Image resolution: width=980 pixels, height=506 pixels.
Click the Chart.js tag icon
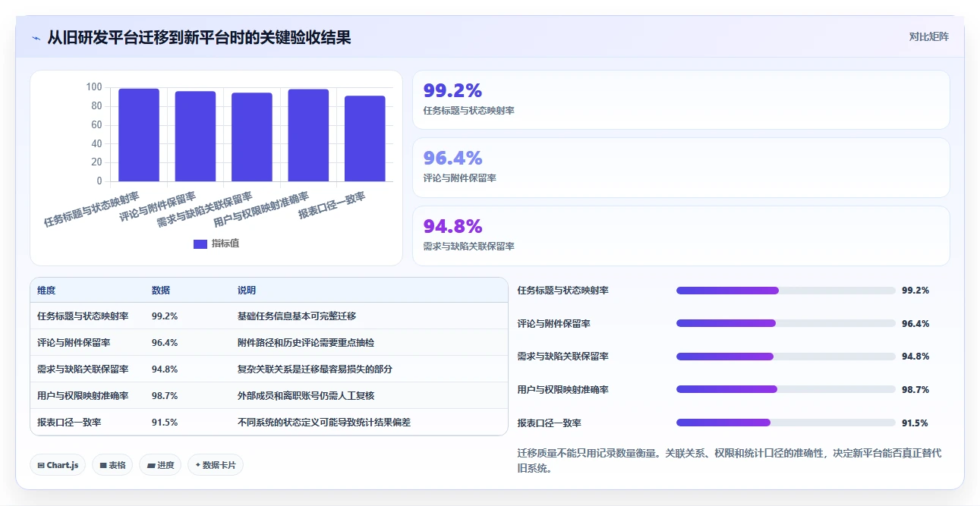41,465
